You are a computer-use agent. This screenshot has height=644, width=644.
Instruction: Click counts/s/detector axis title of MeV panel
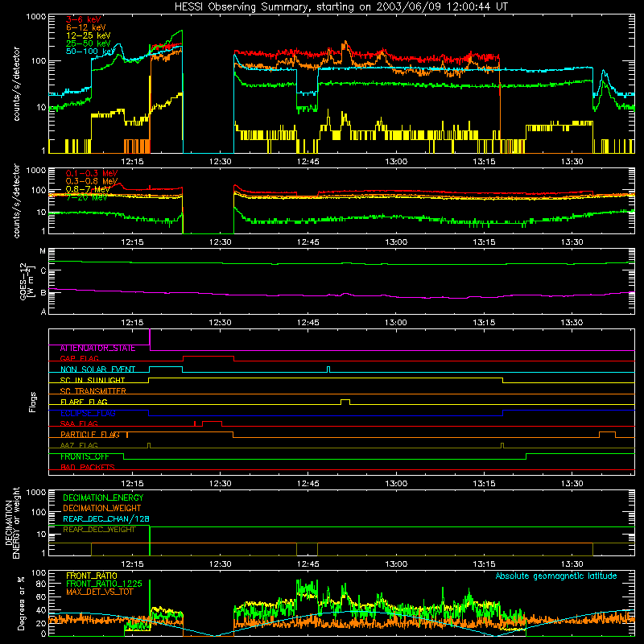(17, 200)
